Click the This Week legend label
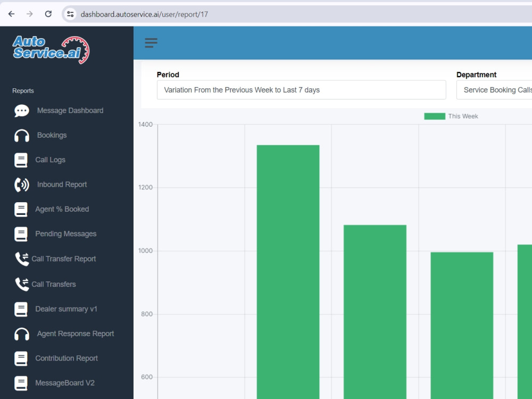The image size is (532, 399). point(463,117)
